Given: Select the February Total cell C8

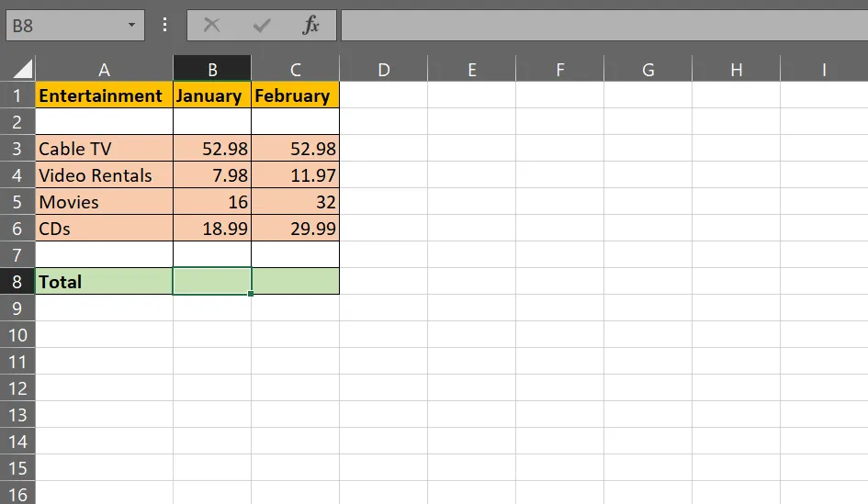Looking at the screenshot, I should point(296,282).
